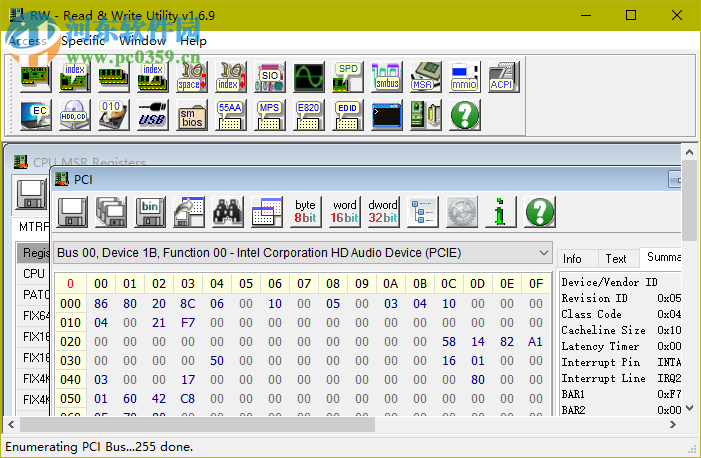The width and height of the screenshot is (701, 458).
Task: Open the Specific menu
Action: pos(83,41)
